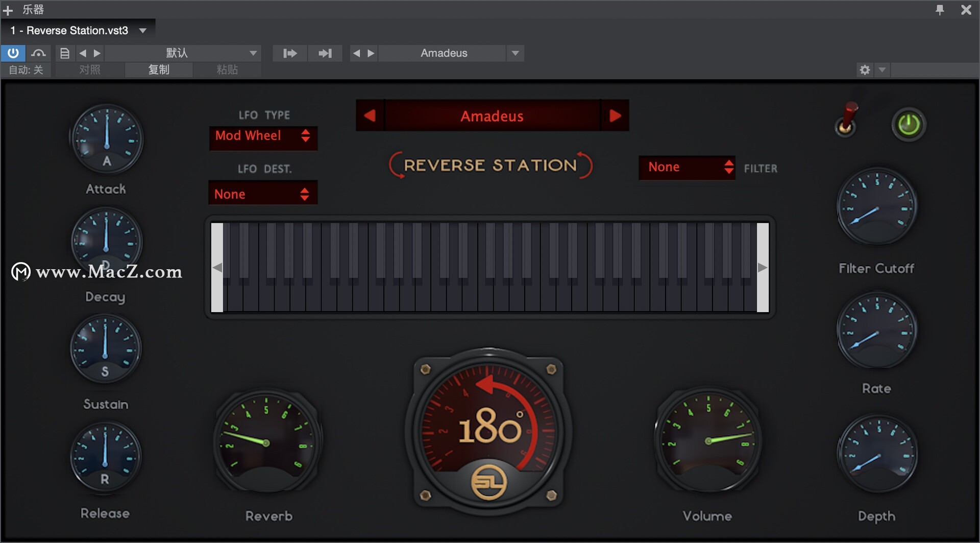Click the step-forward arrow toolbar icon
The height and width of the screenshot is (543, 980).
point(290,53)
